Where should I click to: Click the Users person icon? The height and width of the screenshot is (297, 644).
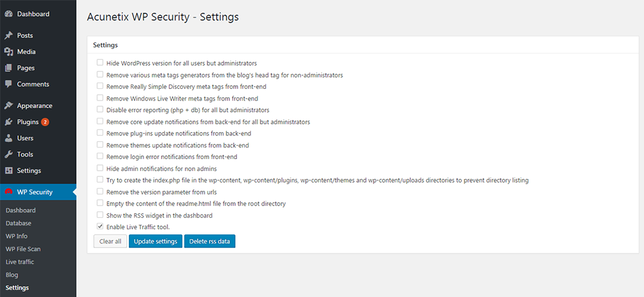(8, 139)
